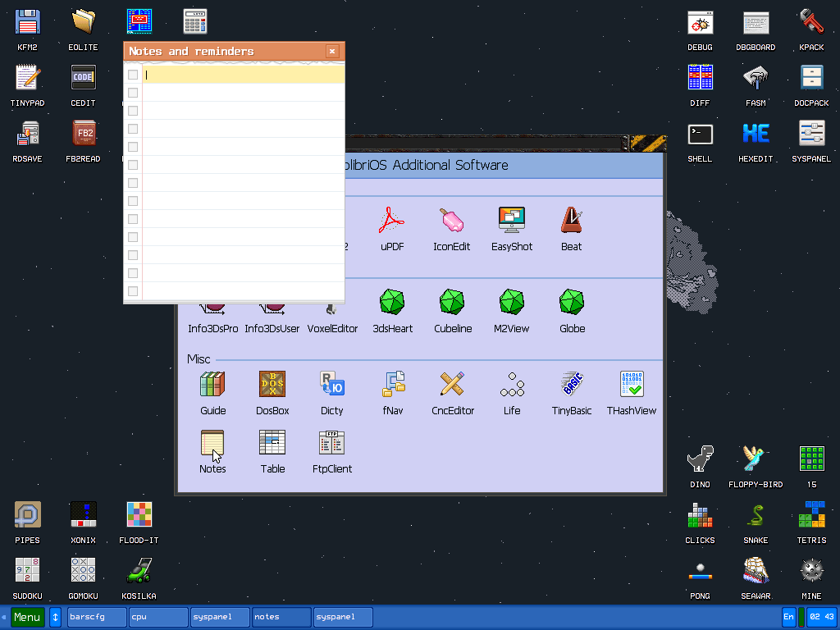Mark the seventh note checkbox
The image size is (840, 630).
tap(133, 183)
